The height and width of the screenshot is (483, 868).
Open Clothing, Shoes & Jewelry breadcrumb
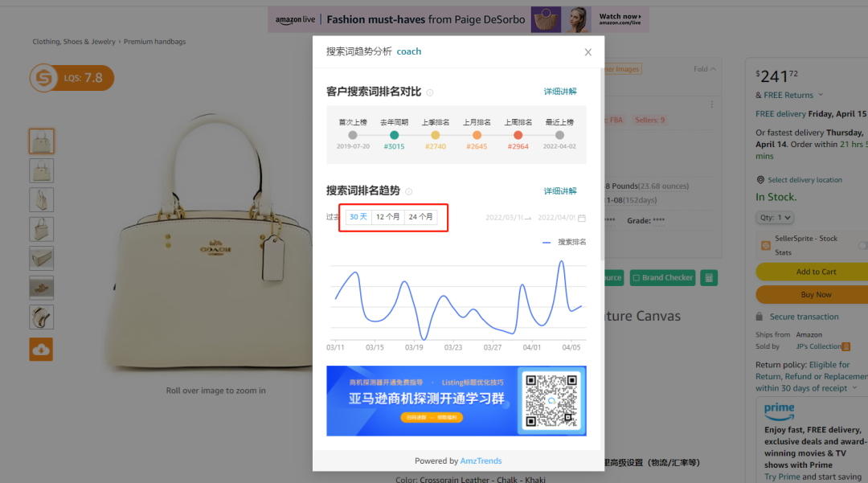click(x=74, y=42)
